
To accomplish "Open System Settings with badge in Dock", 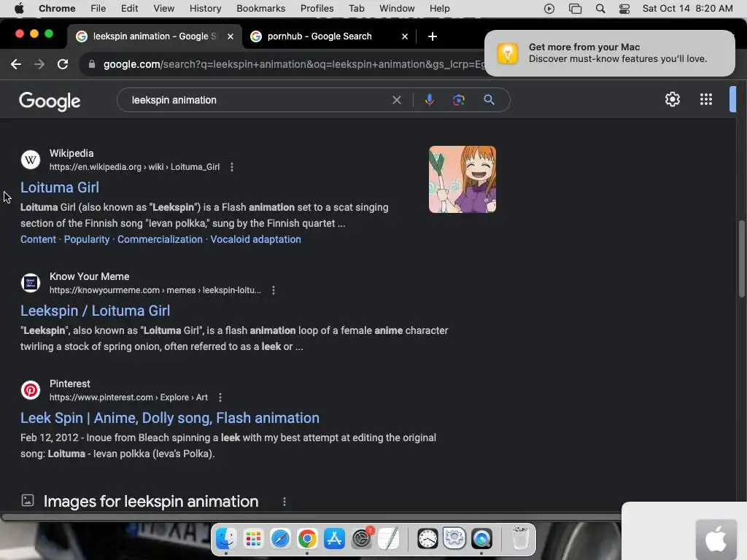I will click(362, 539).
